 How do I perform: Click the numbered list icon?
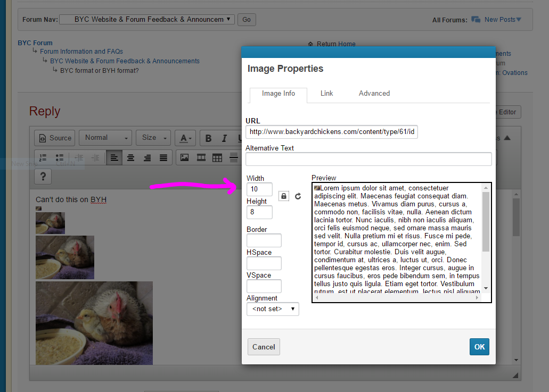44,157
